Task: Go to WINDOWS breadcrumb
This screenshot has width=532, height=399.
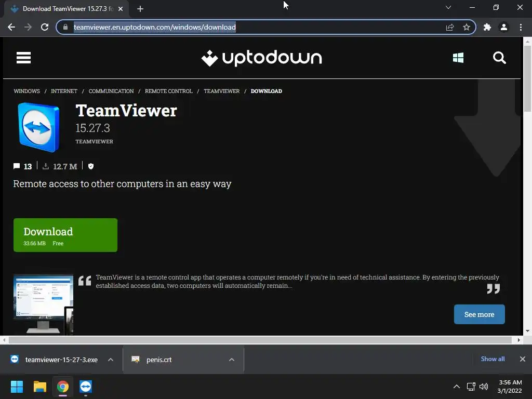Action: (x=27, y=91)
